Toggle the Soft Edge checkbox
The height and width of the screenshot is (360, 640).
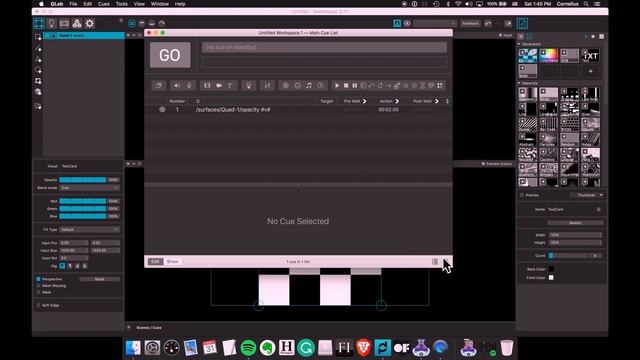[38, 305]
